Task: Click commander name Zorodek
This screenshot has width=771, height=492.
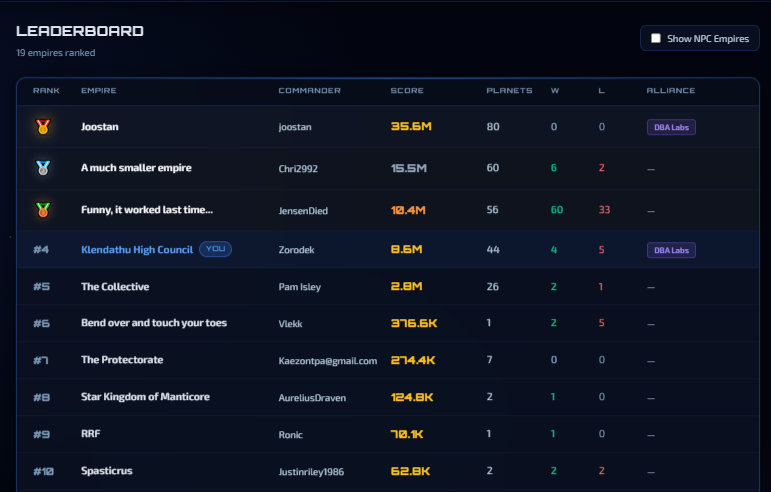Action: [x=297, y=250]
